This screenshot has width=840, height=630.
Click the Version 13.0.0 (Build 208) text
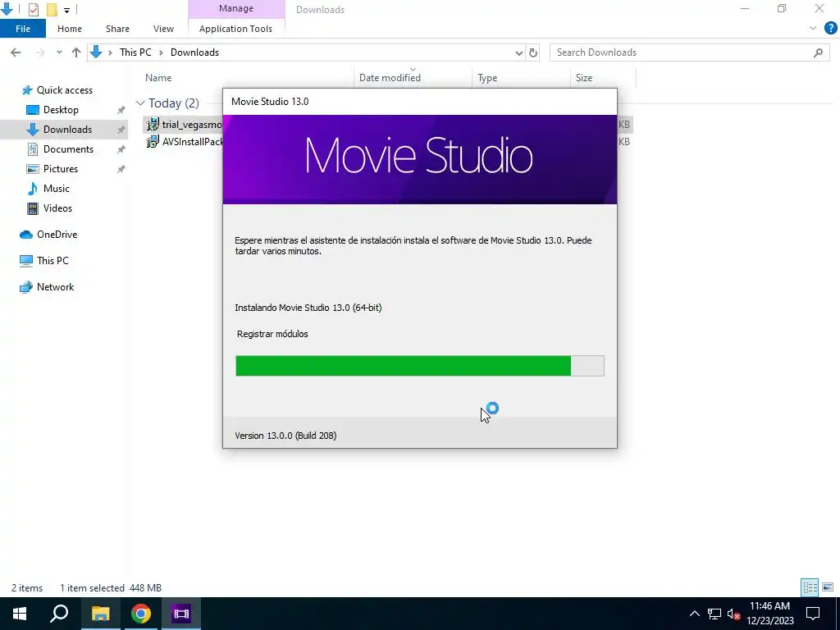tap(285, 436)
